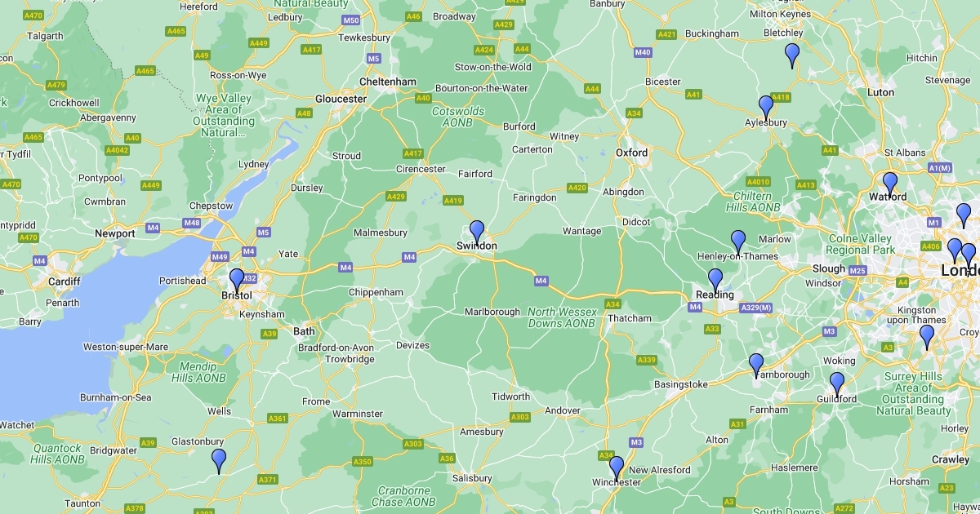Select the marker at Henley-on-Thames
Screen dimensions: 980x514
(x=738, y=242)
